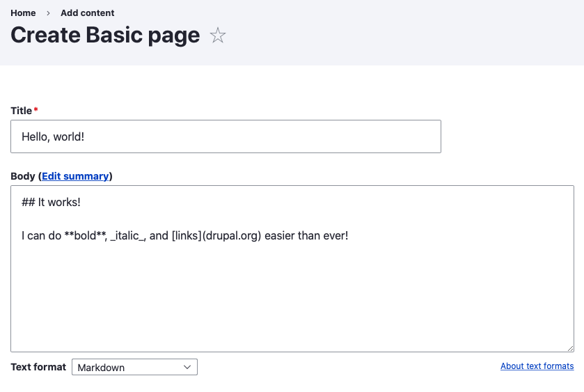Click the star shortcut icon beside page title
Image resolution: width=584 pixels, height=392 pixels.
(x=217, y=36)
